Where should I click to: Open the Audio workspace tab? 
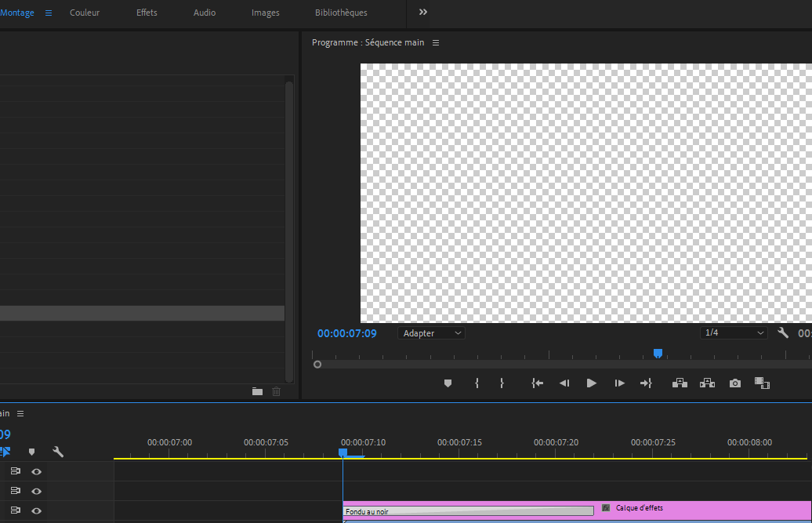[x=205, y=13]
